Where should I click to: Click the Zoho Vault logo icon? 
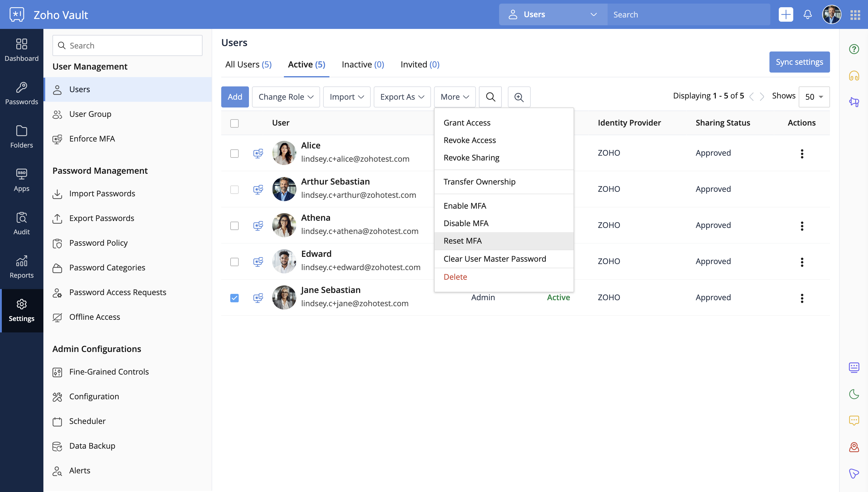pos(17,14)
